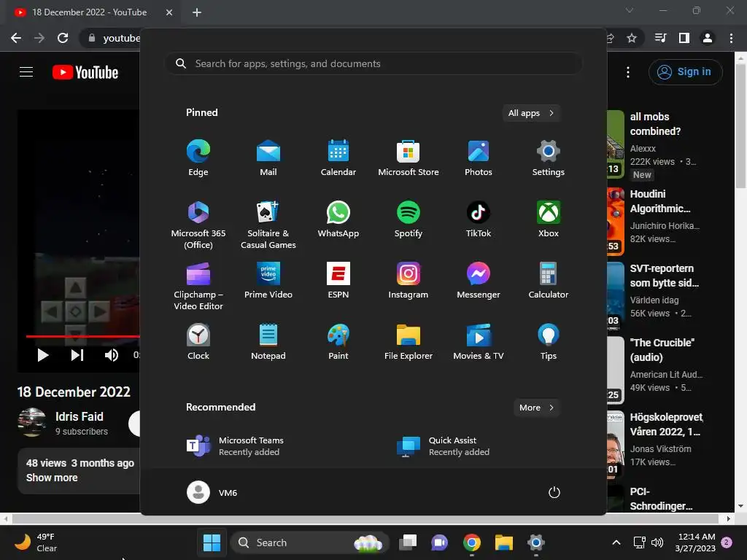
Task: Open the VM6 user account menu
Action: coord(212,492)
